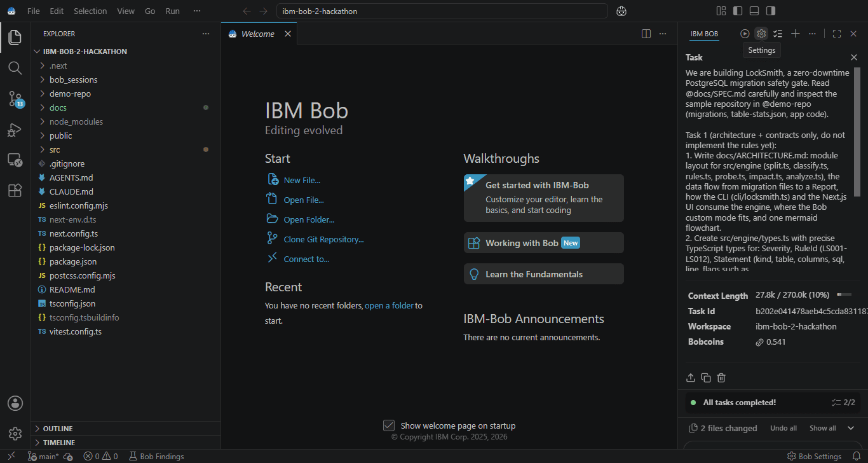The height and width of the screenshot is (463, 868).
Task: Open the File menu
Action: pos(34,11)
